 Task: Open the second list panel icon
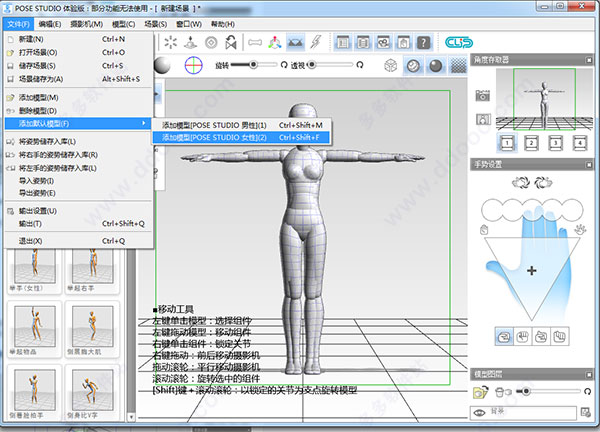(363, 42)
